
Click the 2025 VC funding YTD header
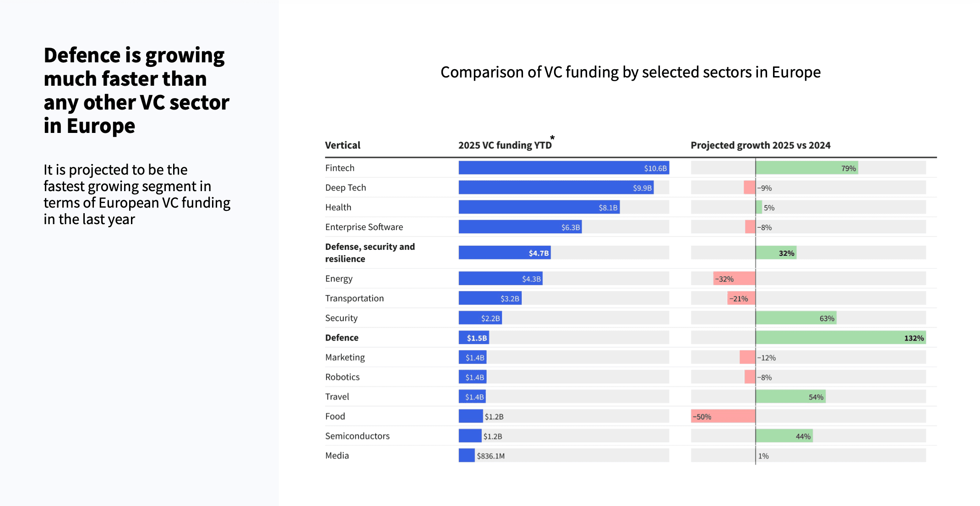click(x=505, y=145)
